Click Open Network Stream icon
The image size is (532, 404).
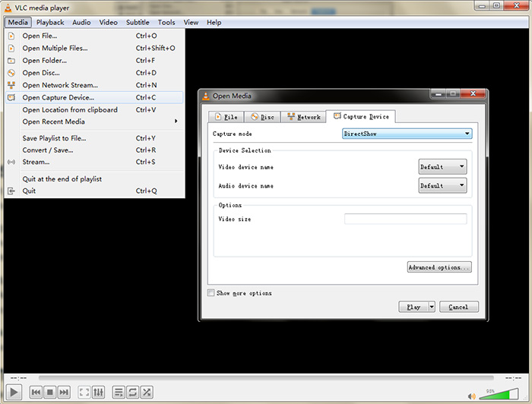pos(11,85)
